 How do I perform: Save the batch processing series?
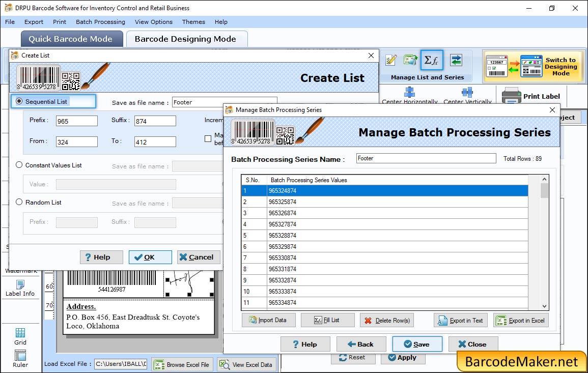pos(417,344)
